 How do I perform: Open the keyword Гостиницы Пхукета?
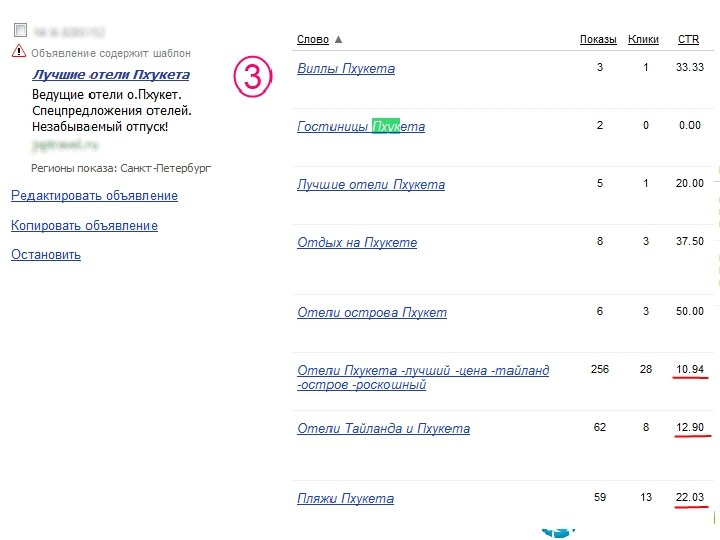click(x=361, y=127)
